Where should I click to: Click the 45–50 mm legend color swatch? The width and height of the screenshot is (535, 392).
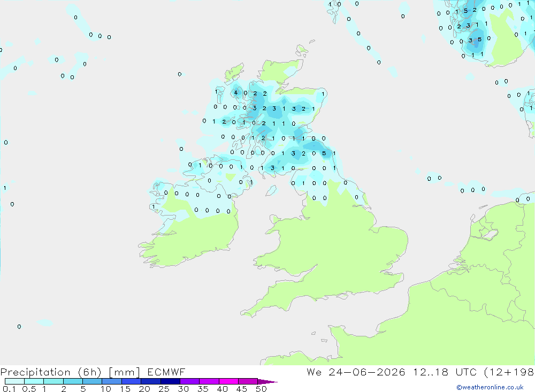[248, 381]
